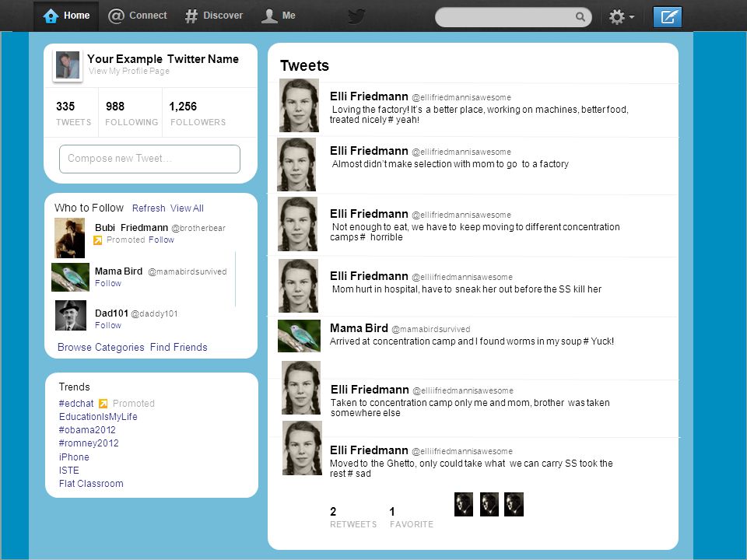The image size is (747, 560).
Task: Open the Me tab
Action: tap(279, 16)
